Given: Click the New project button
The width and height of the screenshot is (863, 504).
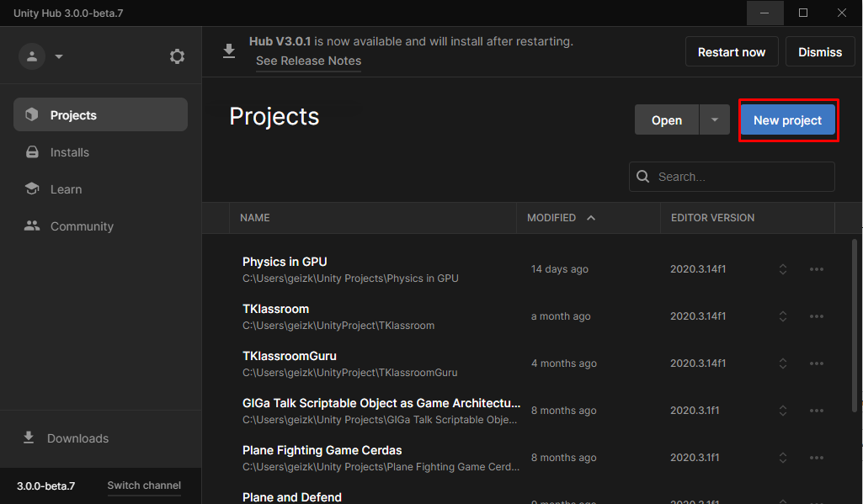Looking at the screenshot, I should click(x=787, y=120).
